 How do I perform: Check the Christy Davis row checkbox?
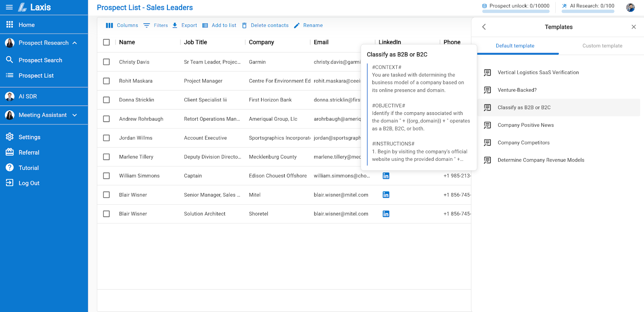[106, 62]
